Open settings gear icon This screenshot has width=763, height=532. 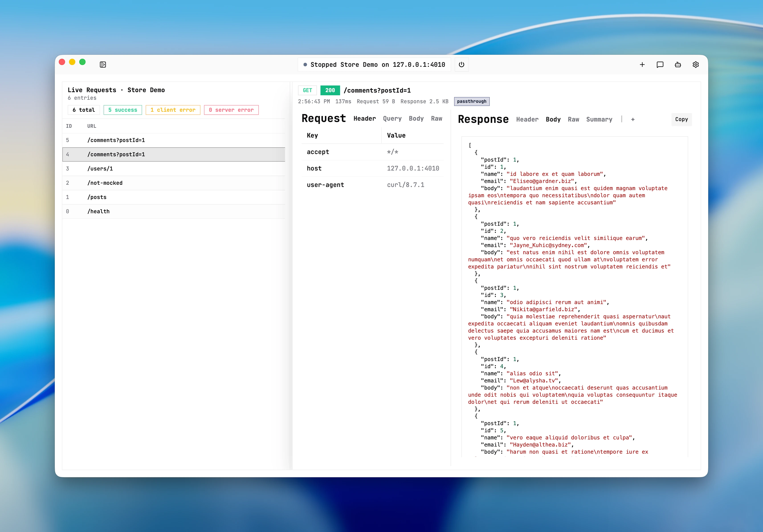click(x=696, y=64)
